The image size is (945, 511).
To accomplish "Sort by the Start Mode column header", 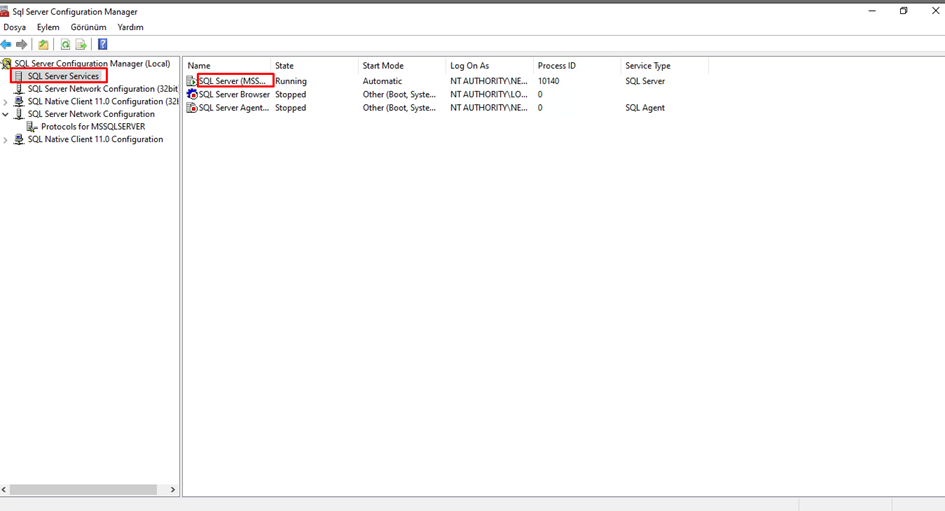I will click(x=402, y=66).
